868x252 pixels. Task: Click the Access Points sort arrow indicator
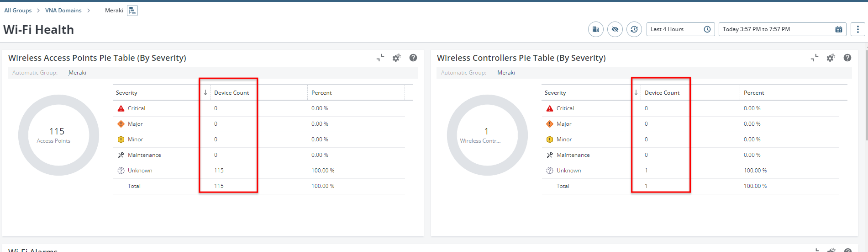point(205,93)
